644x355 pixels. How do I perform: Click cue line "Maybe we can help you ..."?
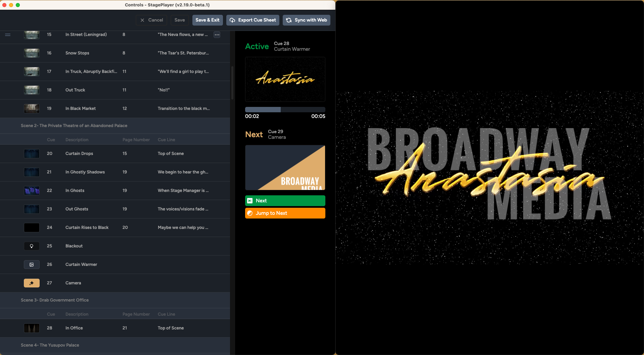click(183, 228)
